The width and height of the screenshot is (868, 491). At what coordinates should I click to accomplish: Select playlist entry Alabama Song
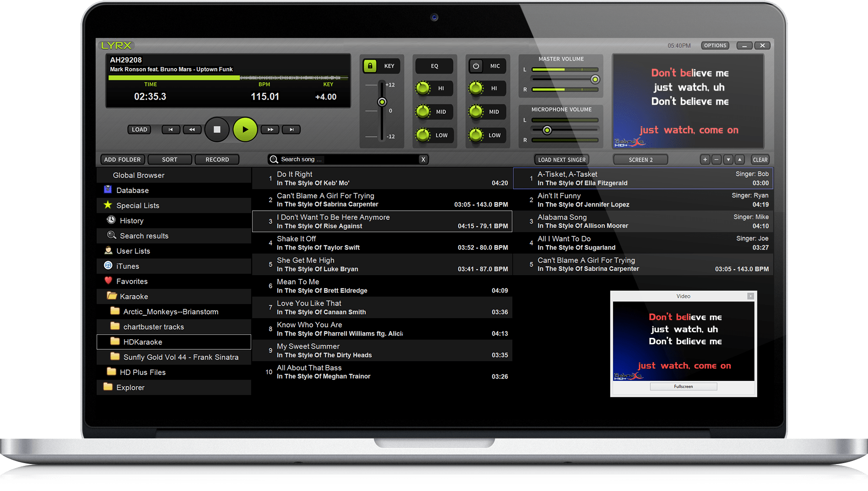[x=643, y=221]
